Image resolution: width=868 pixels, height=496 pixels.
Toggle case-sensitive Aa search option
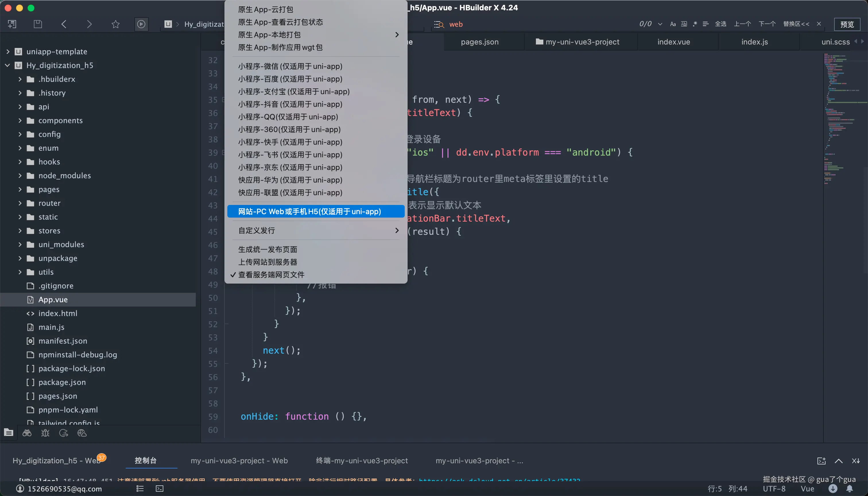coord(673,24)
